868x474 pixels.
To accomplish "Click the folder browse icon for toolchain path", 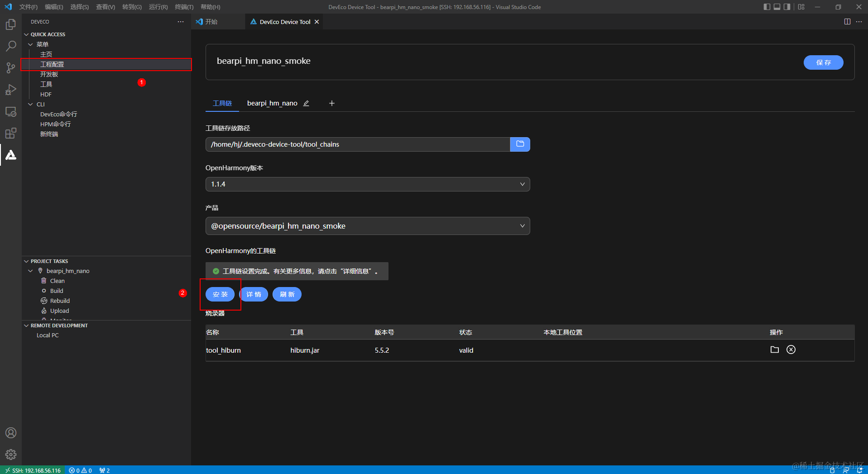I will click(520, 144).
